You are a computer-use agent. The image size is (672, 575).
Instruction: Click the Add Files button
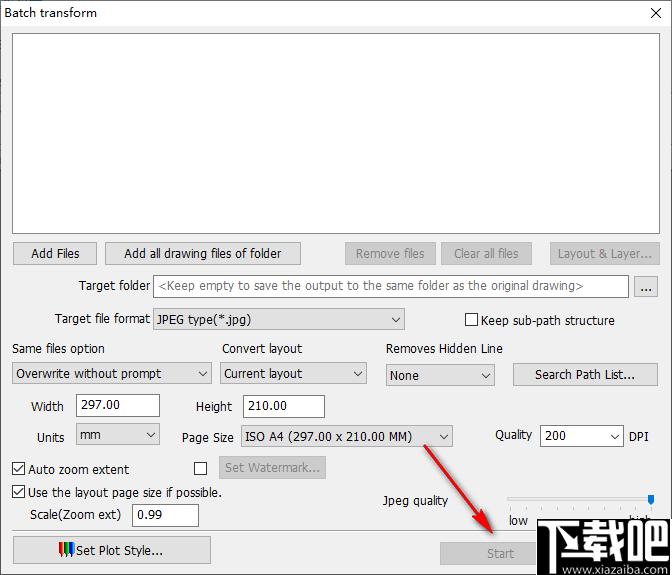click(x=55, y=254)
